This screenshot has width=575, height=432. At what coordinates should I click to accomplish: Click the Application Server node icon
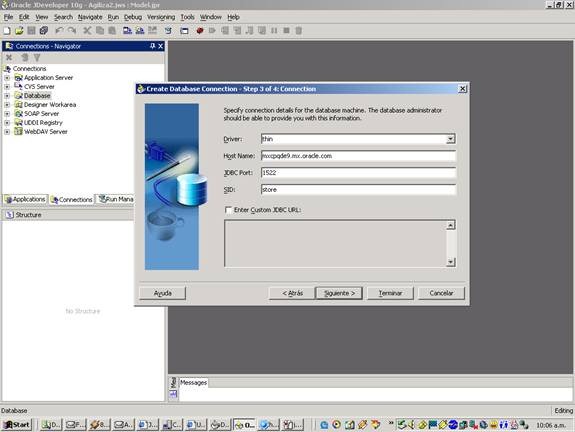click(x=18, y=78)
